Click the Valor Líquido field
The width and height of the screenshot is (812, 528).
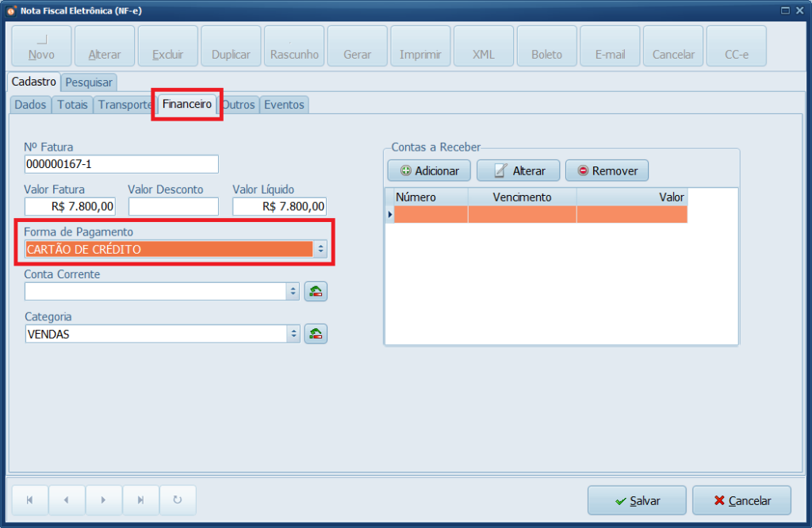(x=280, y=207)
